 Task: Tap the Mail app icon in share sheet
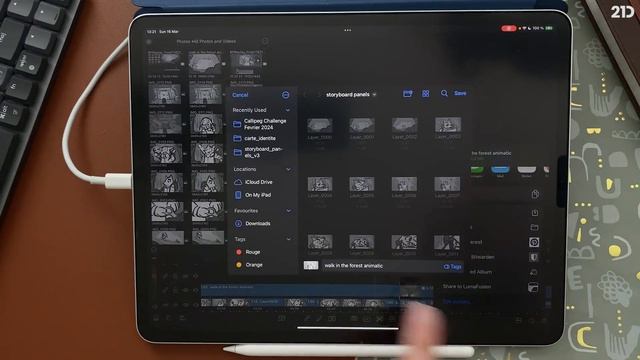click(x=500, y=170)
